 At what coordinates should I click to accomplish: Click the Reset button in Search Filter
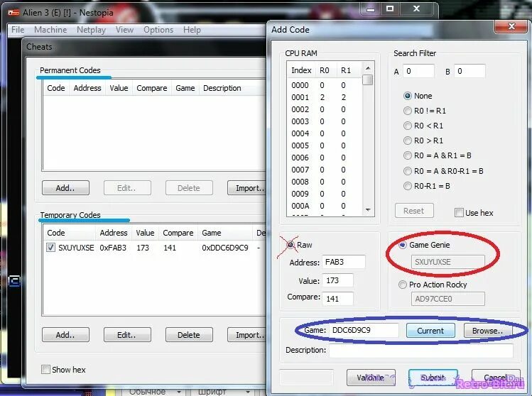[414, 211]
